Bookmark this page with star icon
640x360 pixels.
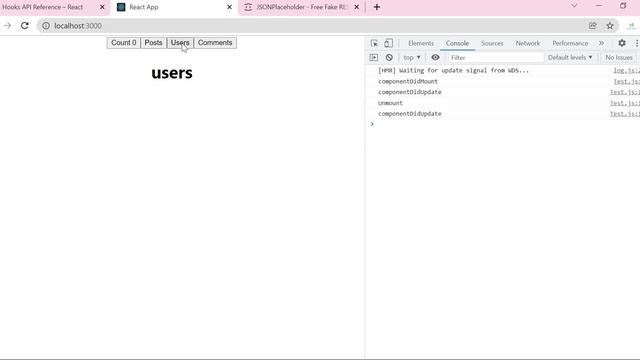(610, 26)
